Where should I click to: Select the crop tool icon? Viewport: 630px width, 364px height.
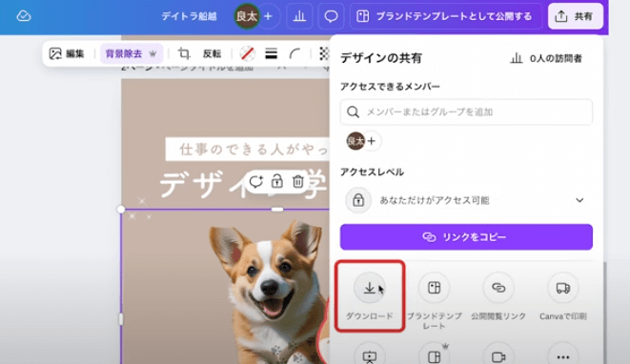point(184,53)
